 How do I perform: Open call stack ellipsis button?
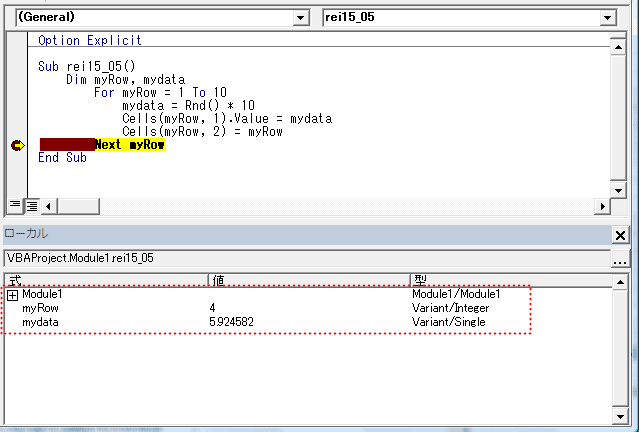tap(620, 259)
